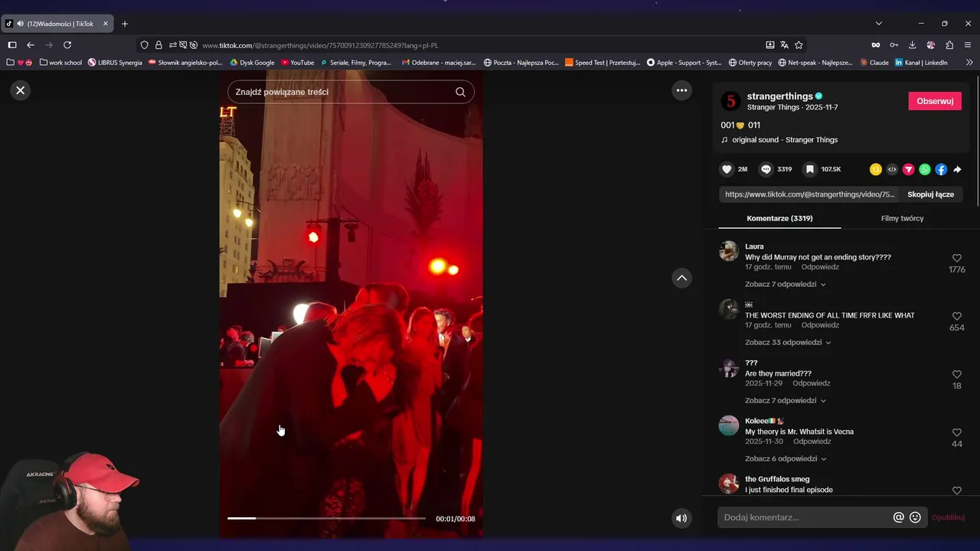Close the TikTok browser tab

(x=106, y=24)
